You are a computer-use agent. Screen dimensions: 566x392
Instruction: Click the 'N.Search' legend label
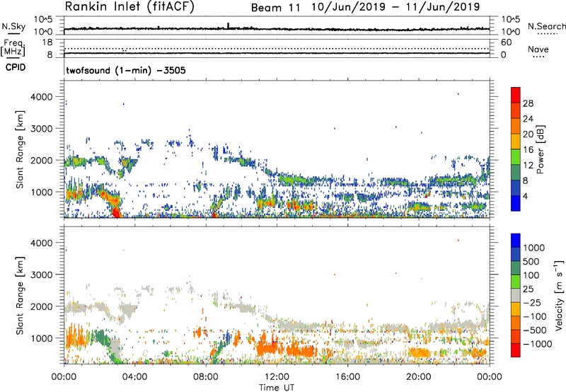pos(546,26)
